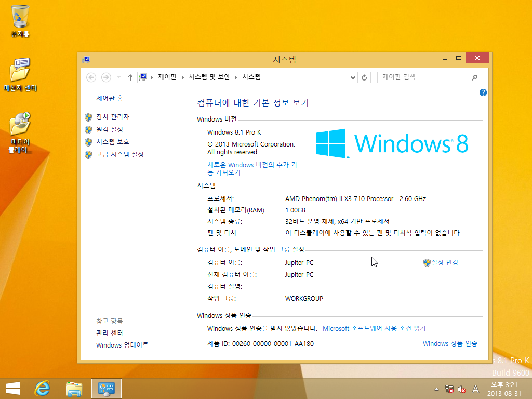Click the Jupiter-PC value beside 컴퓨터 이름
Image resolution: width=532 pixels, height=399 pixels.
299,262
